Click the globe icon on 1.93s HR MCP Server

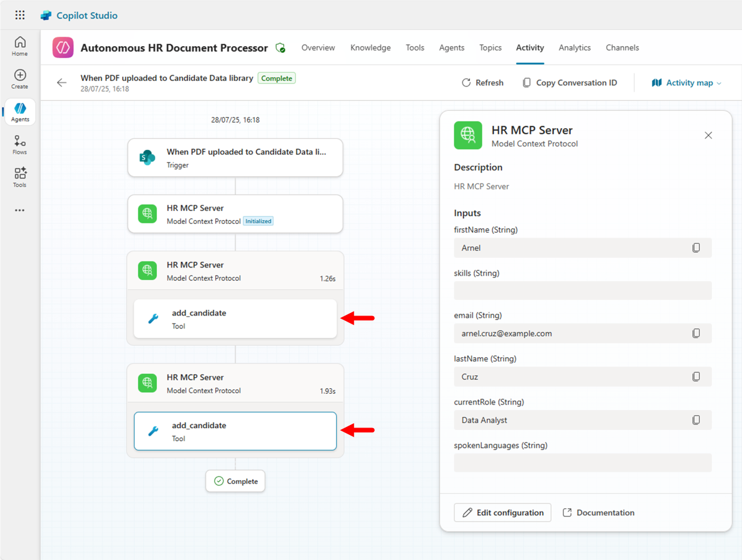(x=147, y=383)
